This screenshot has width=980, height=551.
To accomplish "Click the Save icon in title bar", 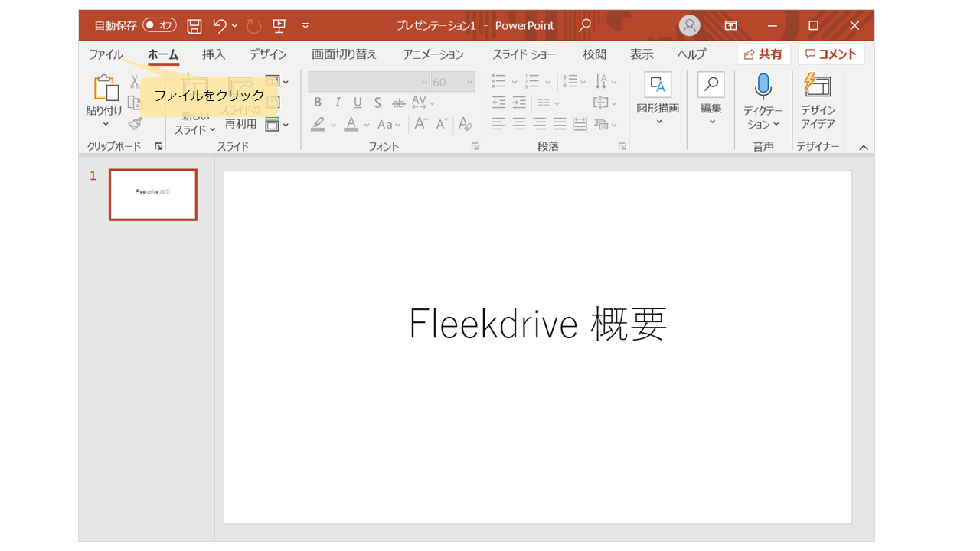I will click(x=194, y=26).
